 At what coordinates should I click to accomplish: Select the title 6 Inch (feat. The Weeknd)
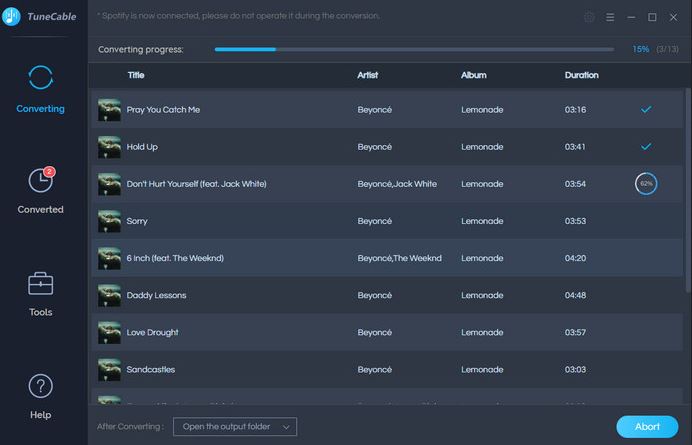coord(175,258)
